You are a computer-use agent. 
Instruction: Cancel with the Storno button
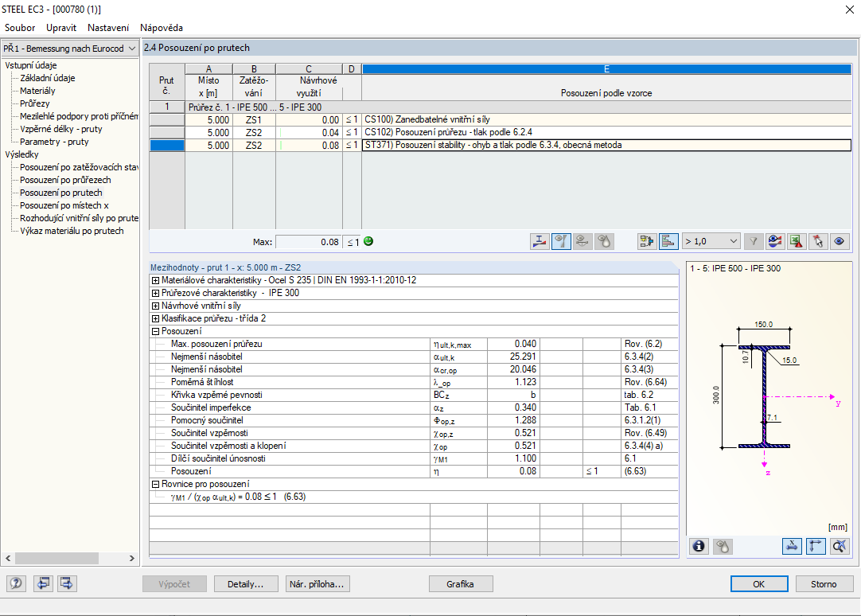[x=824, y=583]
